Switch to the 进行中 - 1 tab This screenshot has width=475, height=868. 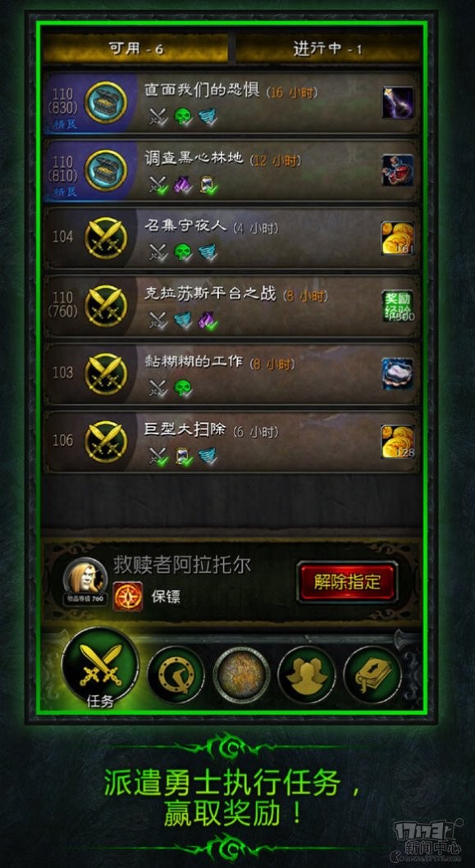coord(327,48)
